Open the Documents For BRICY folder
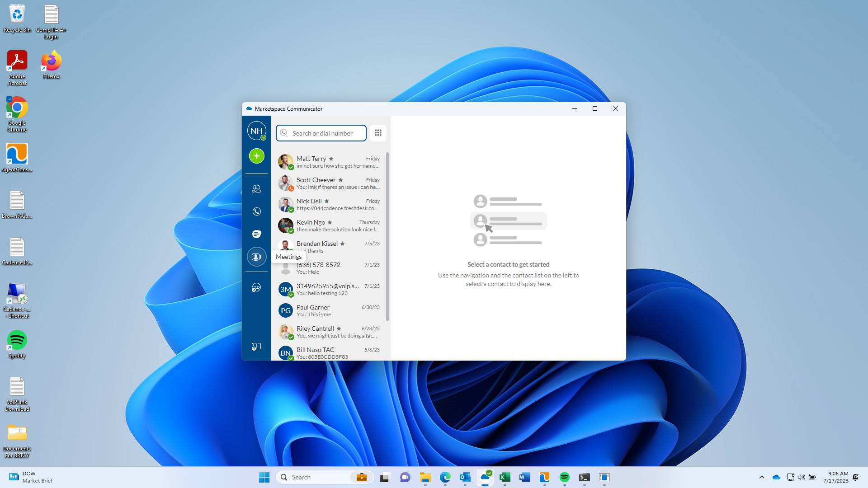868x488 pixels. pyautogui.click(x=17, y=441)
